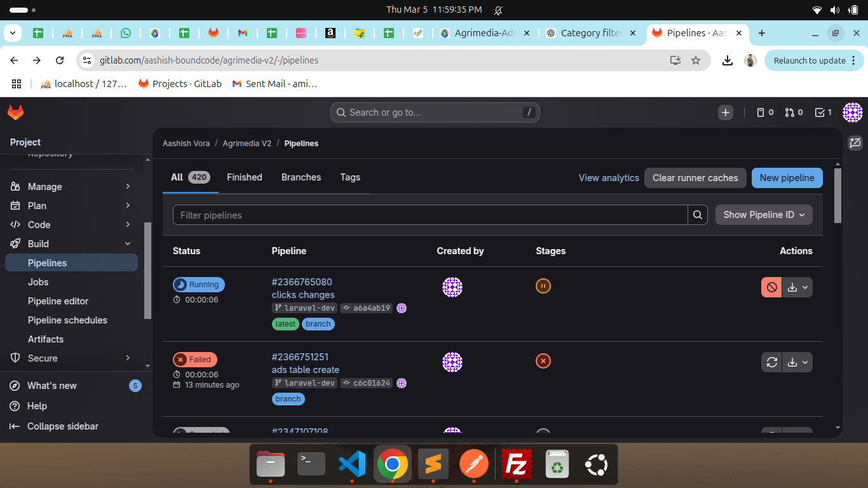Open download artifacts dropdown for running pipeline
Image resolution: width=868 pixels, height=488 pixels.
tap(797, 287)
